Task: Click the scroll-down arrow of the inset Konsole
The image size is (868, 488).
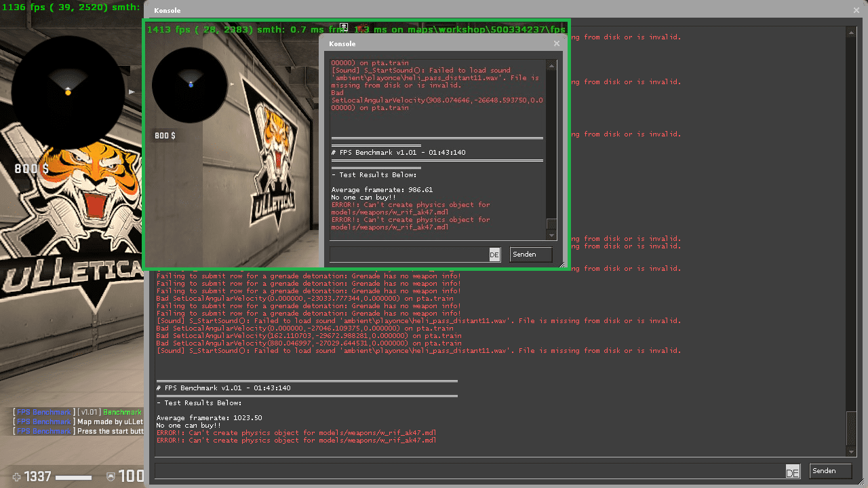Action: pos(552,236)
